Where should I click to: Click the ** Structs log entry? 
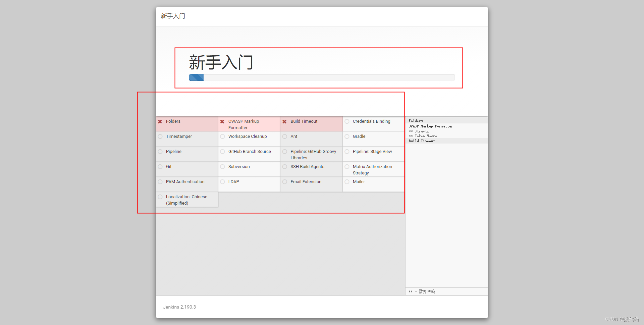click(x=419, y=131)
